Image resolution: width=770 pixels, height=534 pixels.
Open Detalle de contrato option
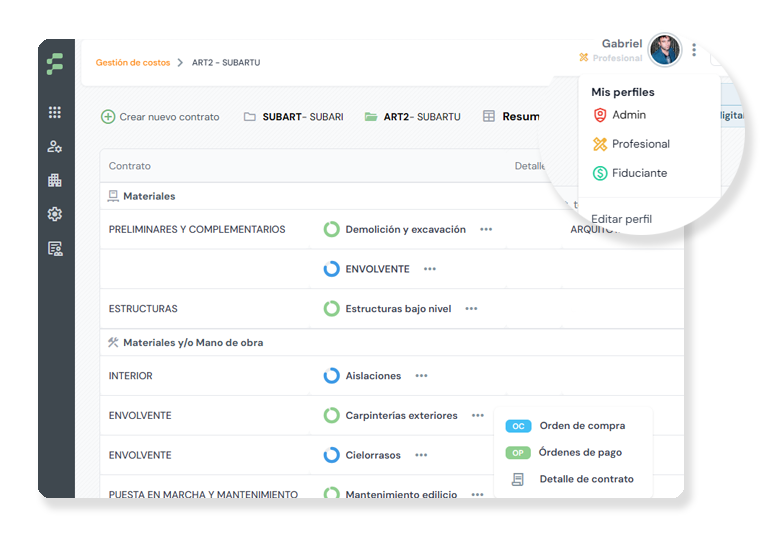pos(585,479)
